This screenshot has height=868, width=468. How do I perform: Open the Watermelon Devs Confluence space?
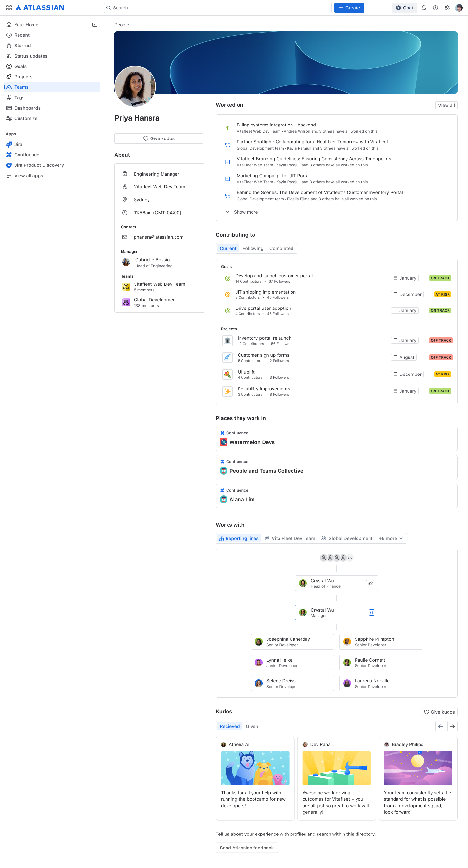336,439
